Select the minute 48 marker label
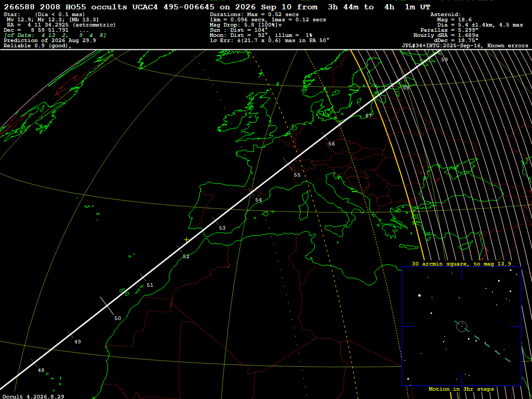Screen dimensions: 532x399 pyautogui.click(x=41, y=370)
